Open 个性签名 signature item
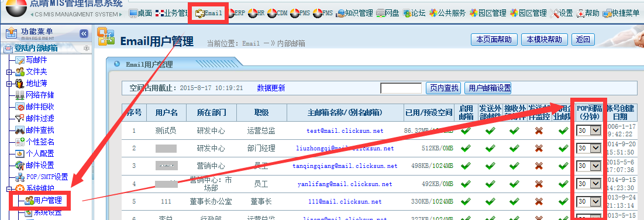 (40, 142)
